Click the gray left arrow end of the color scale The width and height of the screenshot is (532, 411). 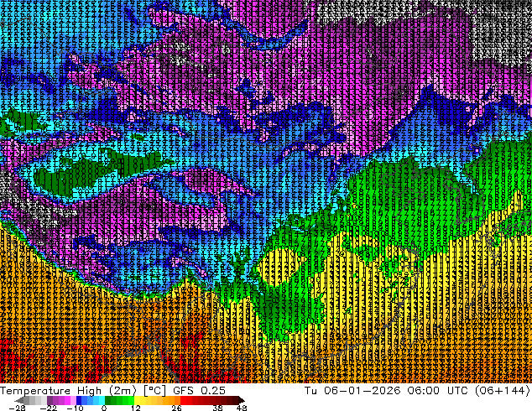pos(19,400)
